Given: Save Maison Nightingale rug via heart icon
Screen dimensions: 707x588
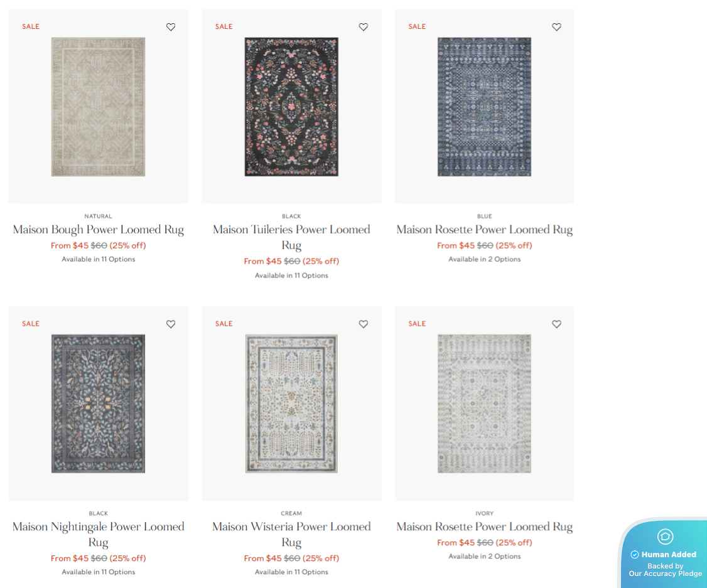Looking at the screenshot, I should coord(171,324).
